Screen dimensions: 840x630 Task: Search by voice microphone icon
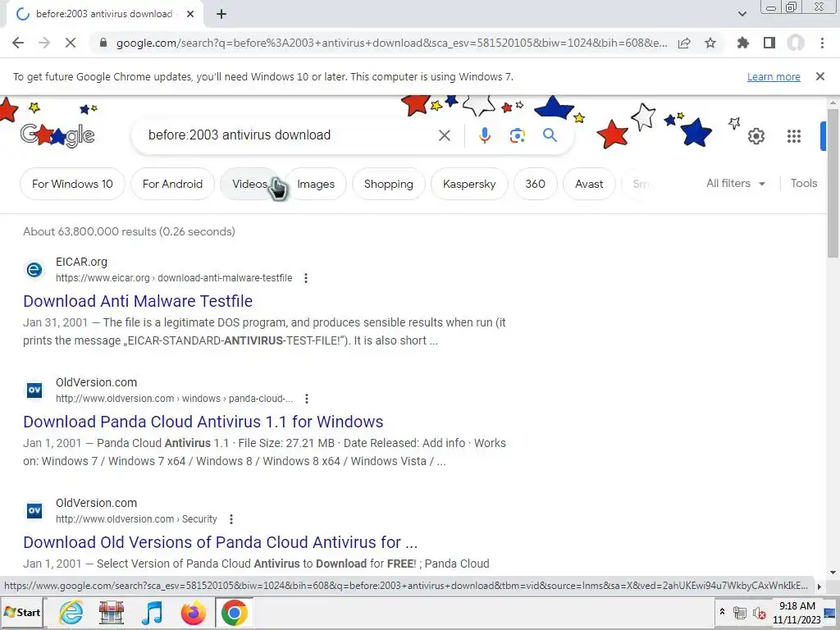click(x=485, y=135)
